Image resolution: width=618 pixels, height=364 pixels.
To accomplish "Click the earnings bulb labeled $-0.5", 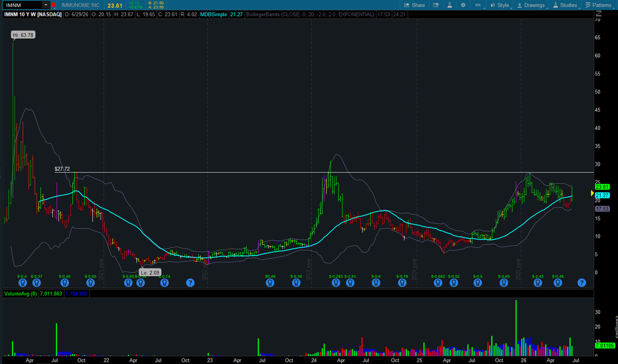I will (478, 282).
